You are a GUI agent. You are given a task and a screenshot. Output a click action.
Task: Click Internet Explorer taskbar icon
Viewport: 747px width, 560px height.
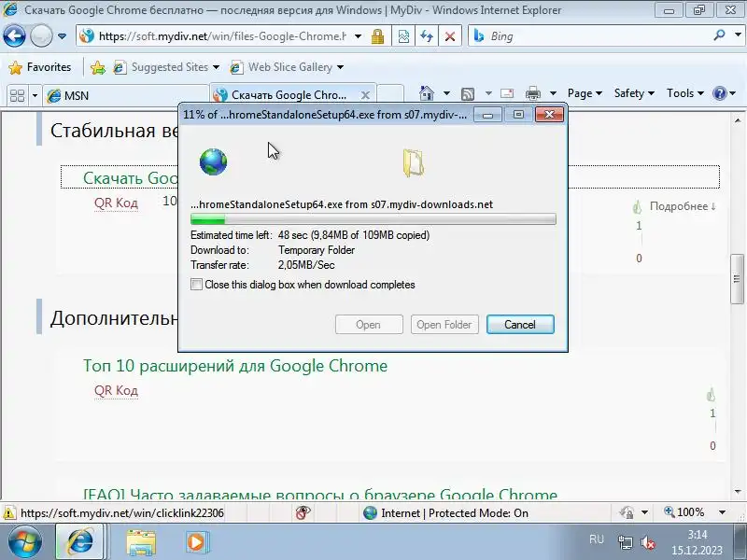pyautogui.click(x=80, y=542)
